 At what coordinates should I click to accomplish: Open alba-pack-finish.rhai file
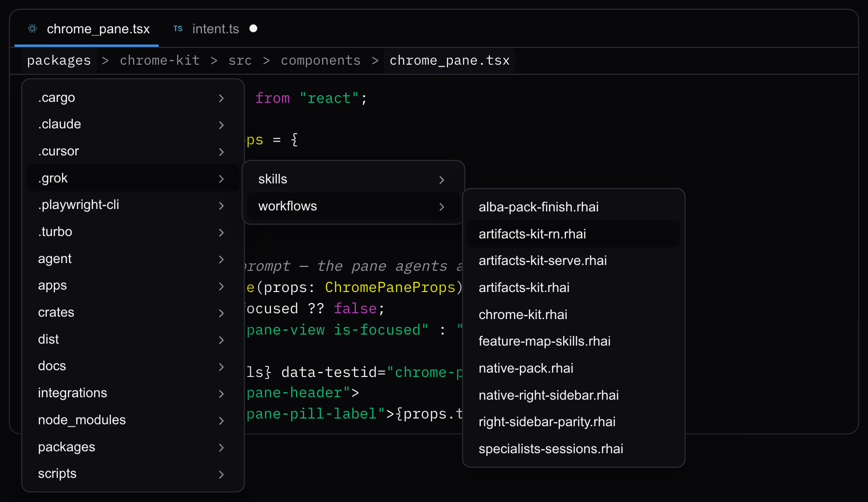[574, 207]
